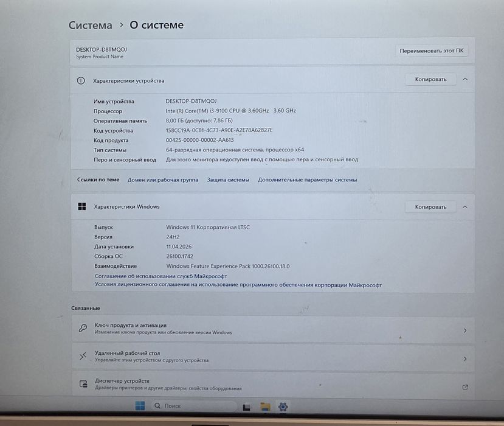
Task: Copy device specs with Копировать button
Action: 430,79
